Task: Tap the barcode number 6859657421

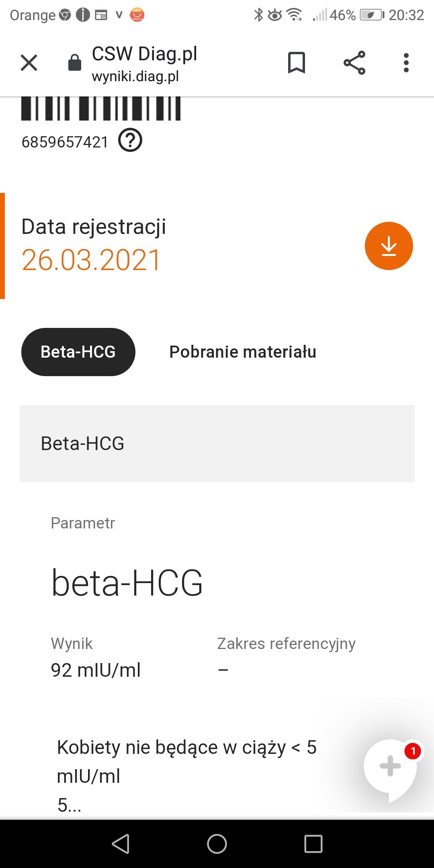Action: point(65,142)
